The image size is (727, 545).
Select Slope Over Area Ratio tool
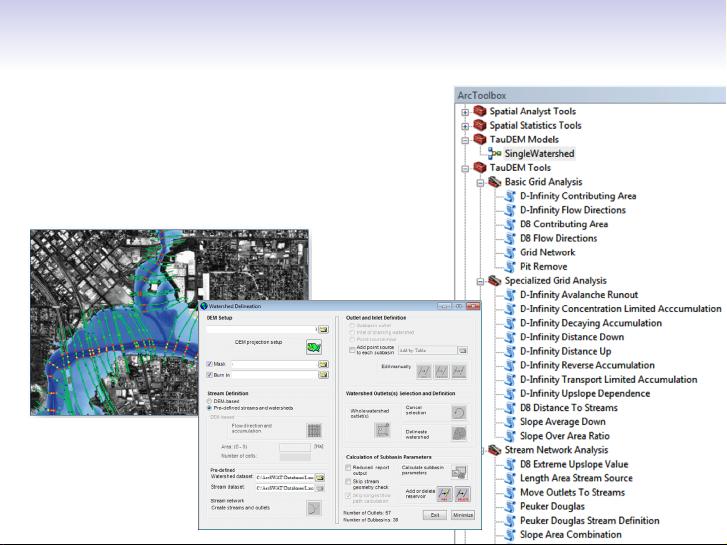(x=564, y=436)
